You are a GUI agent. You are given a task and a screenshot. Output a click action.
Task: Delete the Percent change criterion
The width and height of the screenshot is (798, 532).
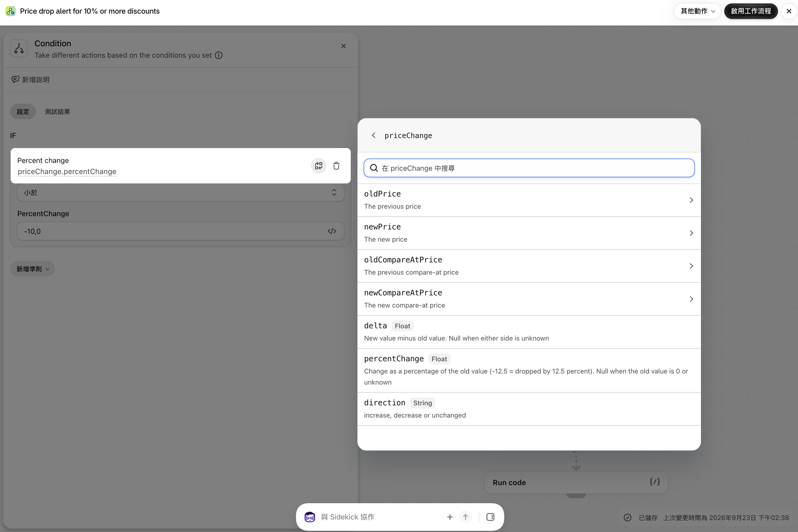click(x=336, y=166)
